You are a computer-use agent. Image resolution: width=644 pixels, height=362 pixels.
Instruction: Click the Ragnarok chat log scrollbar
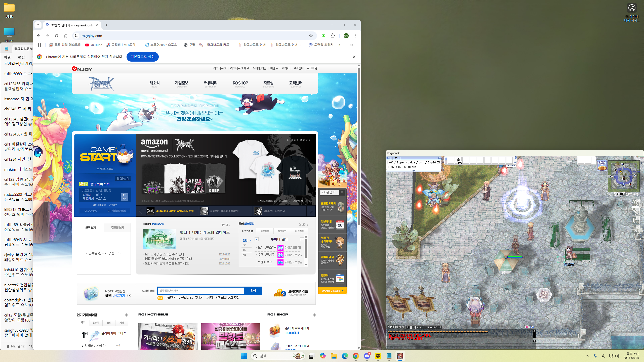click(x=534, y=336)
